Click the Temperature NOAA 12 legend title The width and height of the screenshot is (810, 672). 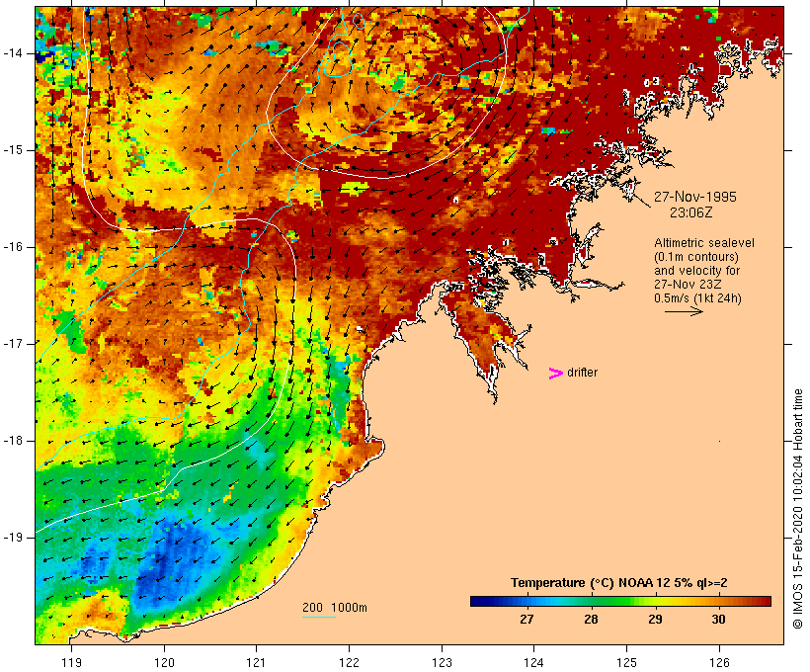pyautogui.click(x=619, y=583)
